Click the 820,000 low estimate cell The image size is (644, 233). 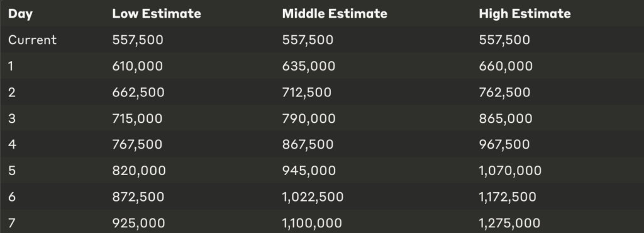point(139,171)
